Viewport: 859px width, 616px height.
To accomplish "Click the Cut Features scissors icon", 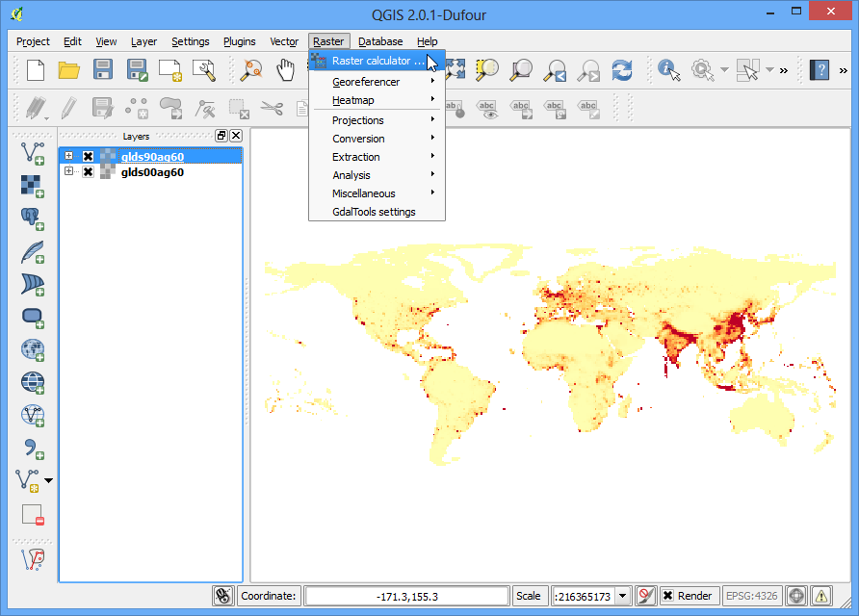I will [x=272, y=108].
